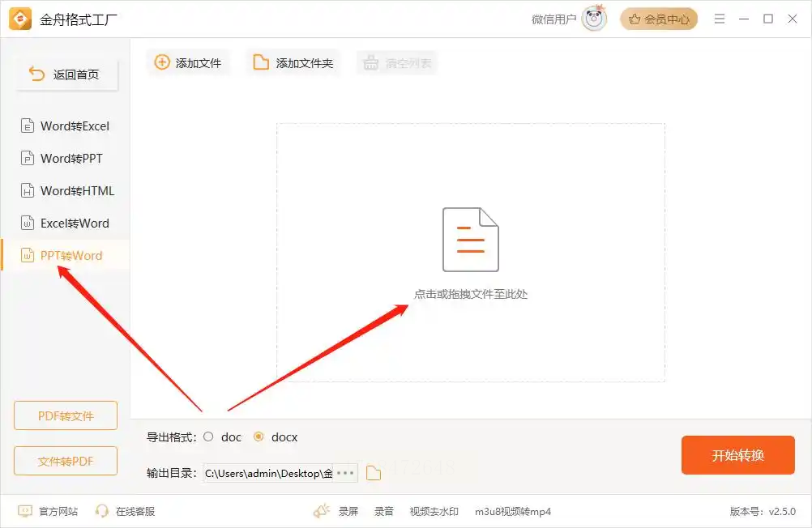
Task: Open the 视频去水印 watermark removal link
Action: pos(434,512)
